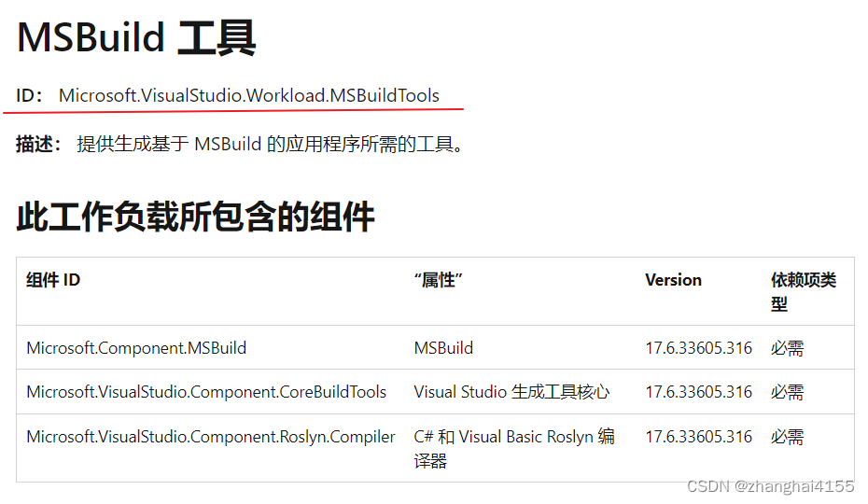Select cell 'Microsoft.Component.MSBuild'
The image size is (868, 504).
pos(136,348)
